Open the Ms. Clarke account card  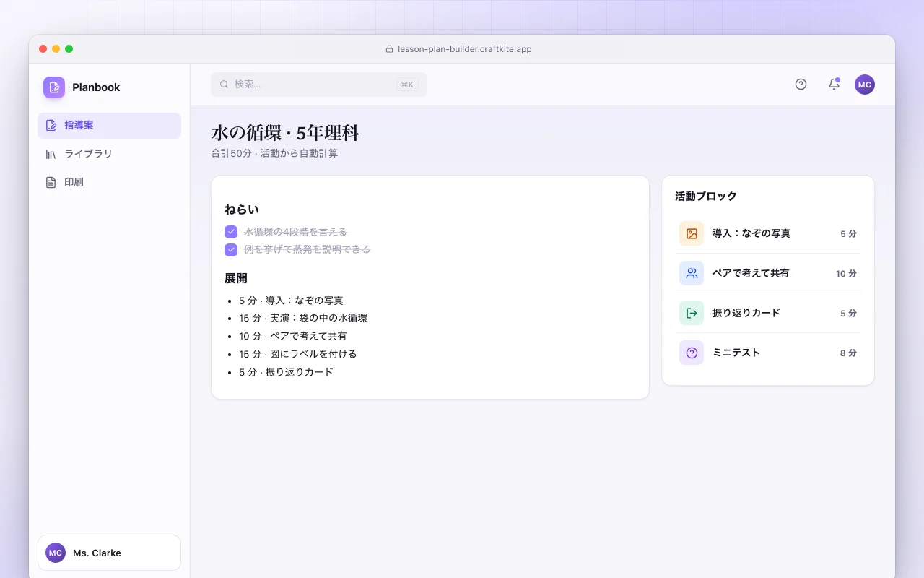109,553
